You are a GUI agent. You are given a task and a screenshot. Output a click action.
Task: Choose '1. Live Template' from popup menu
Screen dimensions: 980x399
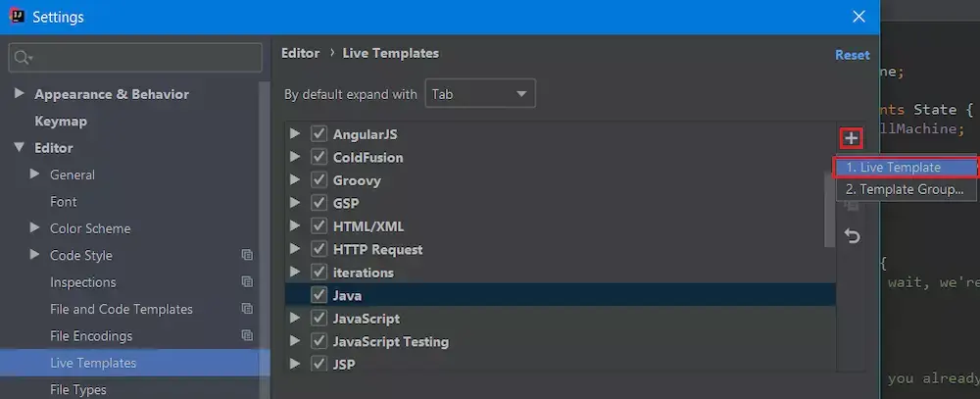point(906,168)
